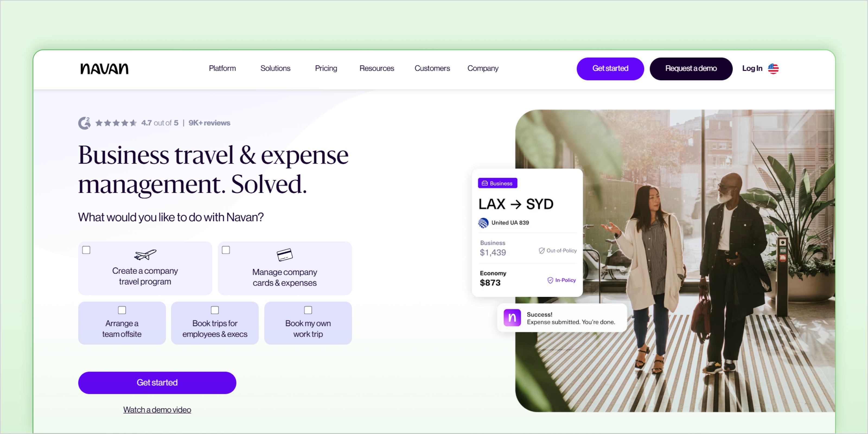Click the purple Navan 'n' success icon

coord(512,318)
